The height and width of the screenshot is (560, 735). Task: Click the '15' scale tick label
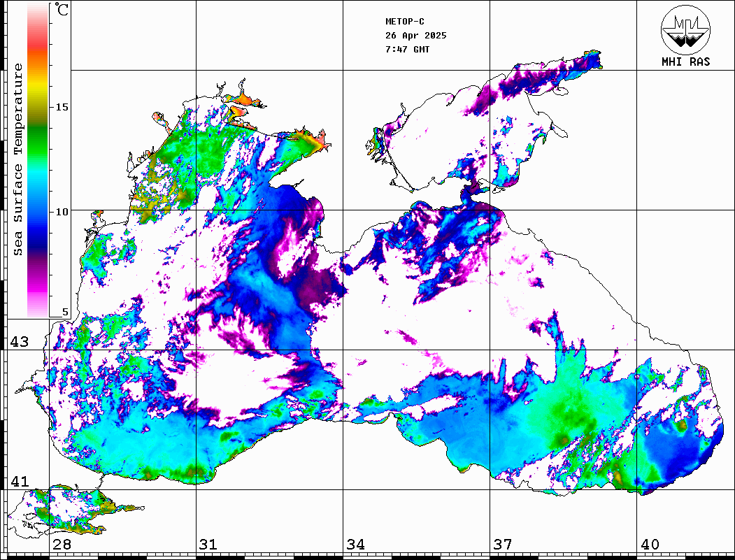click(x=62, y=107)
